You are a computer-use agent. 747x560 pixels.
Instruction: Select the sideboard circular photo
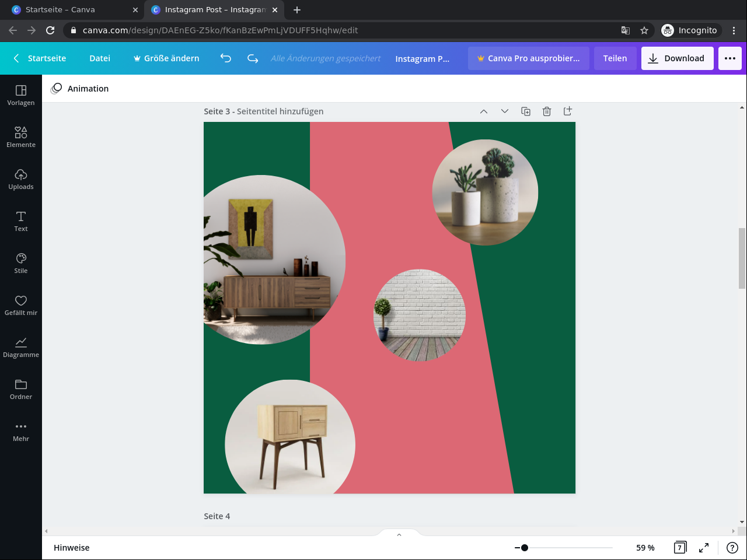274,260
